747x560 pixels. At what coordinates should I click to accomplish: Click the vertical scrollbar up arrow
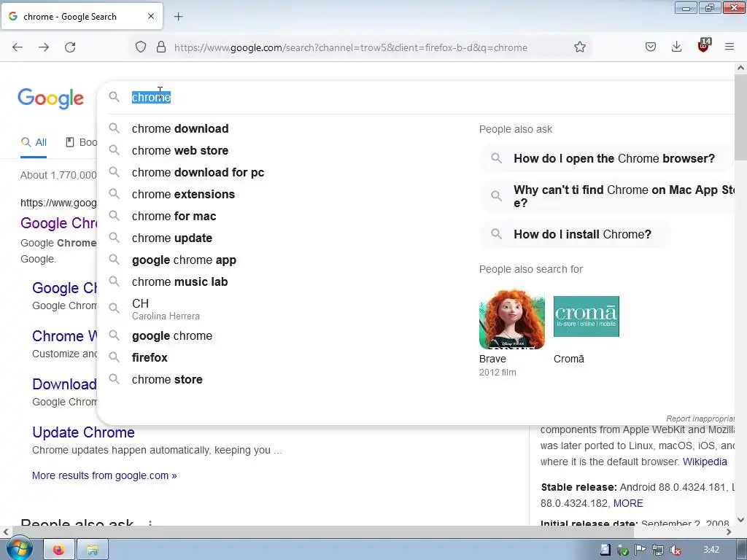pos(740,68)
